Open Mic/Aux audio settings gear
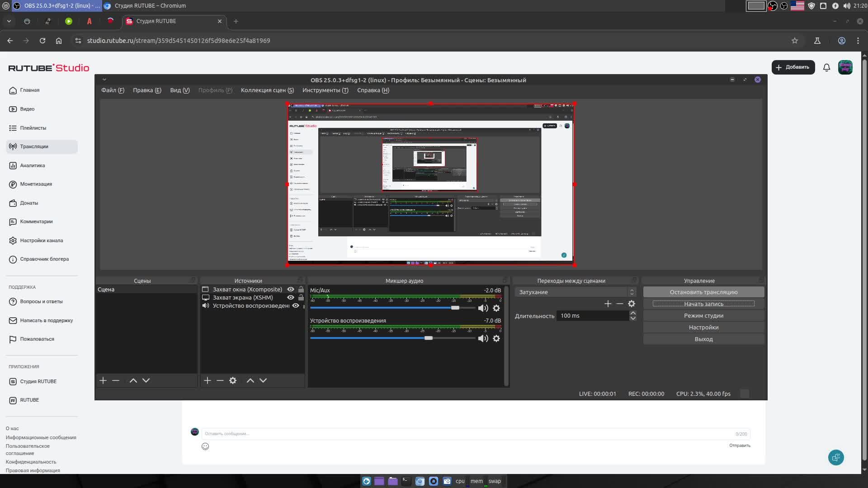 [x=496, y=308]
